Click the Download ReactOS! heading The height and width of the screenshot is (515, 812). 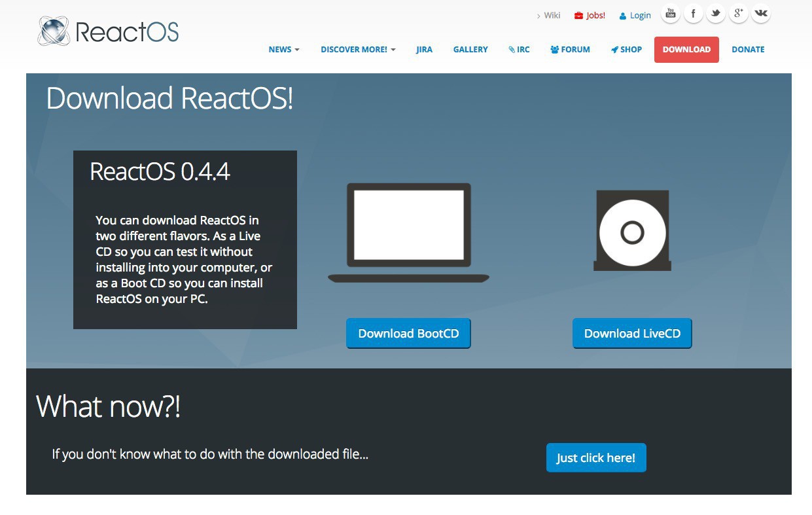coord(169,98)
